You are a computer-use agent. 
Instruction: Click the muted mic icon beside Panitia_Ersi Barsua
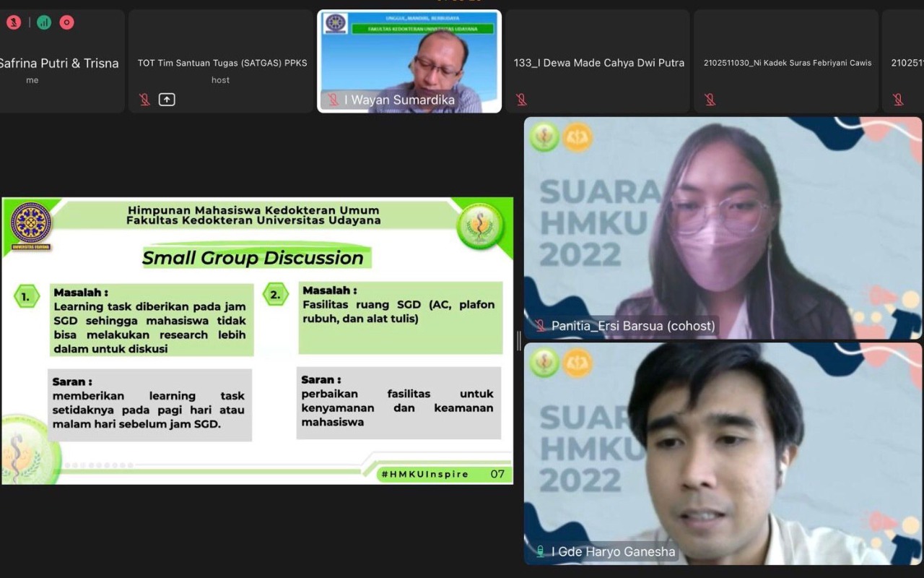click(x=540, y=326)
